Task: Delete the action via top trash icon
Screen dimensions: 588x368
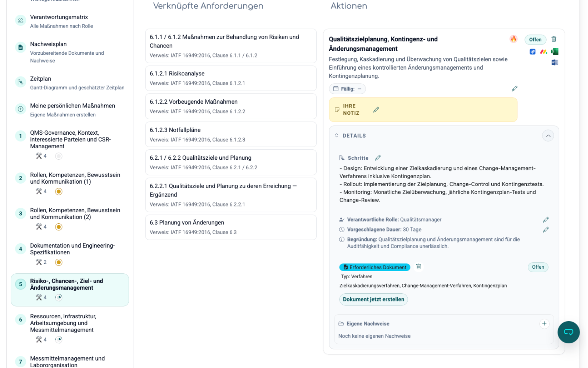Action: (x=554, y=39)
